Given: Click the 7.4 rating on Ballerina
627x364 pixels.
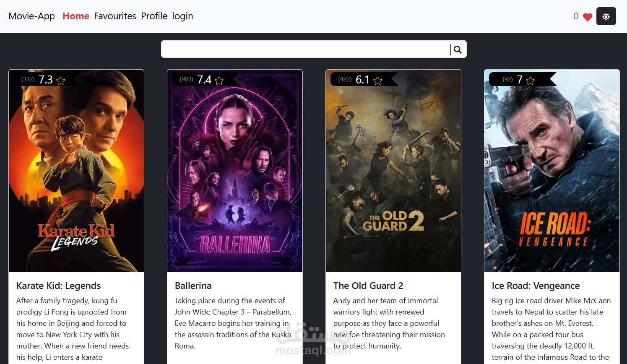Looking at the screenshot, I should pyautogui.click(x=204, y=80).
